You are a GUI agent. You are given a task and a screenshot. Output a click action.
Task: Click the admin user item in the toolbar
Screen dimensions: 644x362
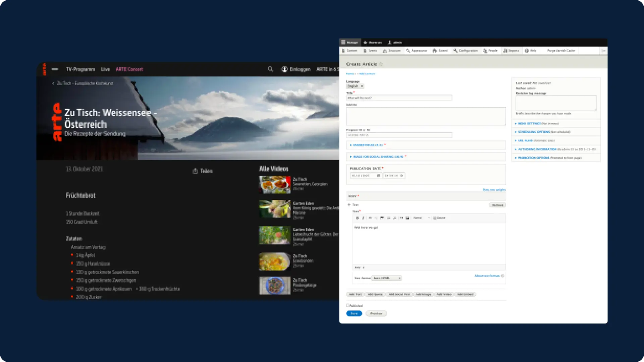(395, 43)
